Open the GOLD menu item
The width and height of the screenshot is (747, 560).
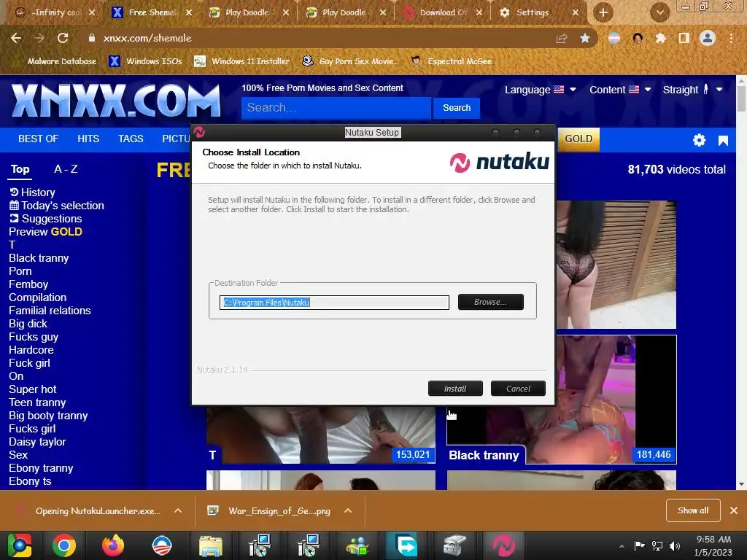click(x=578, y=139)
